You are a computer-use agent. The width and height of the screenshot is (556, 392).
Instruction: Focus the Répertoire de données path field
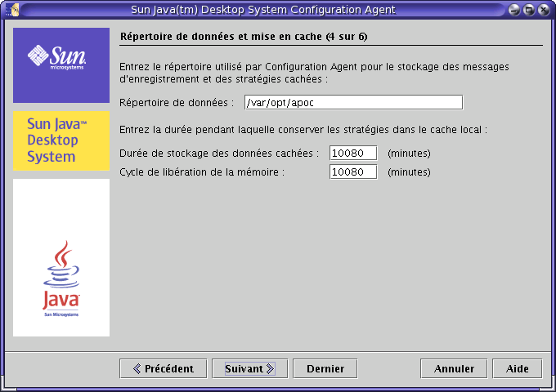(x=353, y=102)
